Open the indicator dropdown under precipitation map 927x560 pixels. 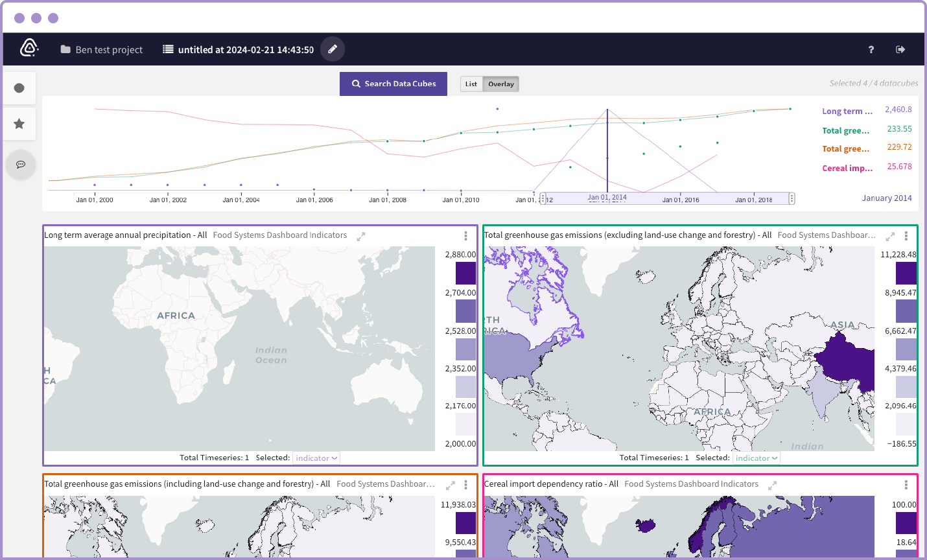pos(316,458)
